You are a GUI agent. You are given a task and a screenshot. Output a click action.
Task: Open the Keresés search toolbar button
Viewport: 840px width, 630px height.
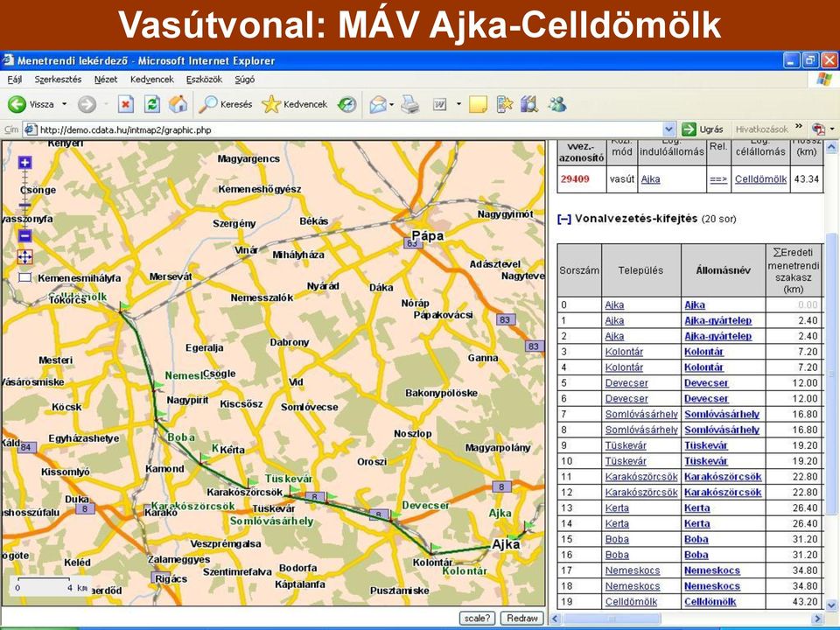point(225,104)
